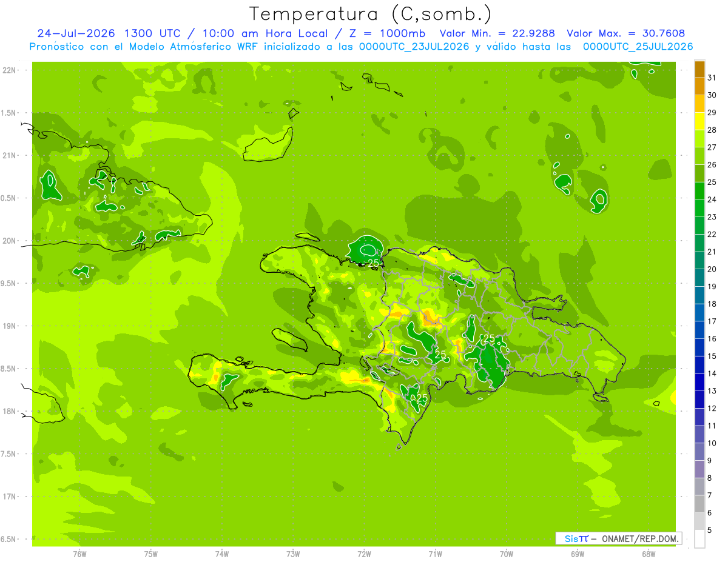Click the "68W" longitude axis label
Image resolution: width=728 pixels, height=562 pixels.
pos(649,554)
